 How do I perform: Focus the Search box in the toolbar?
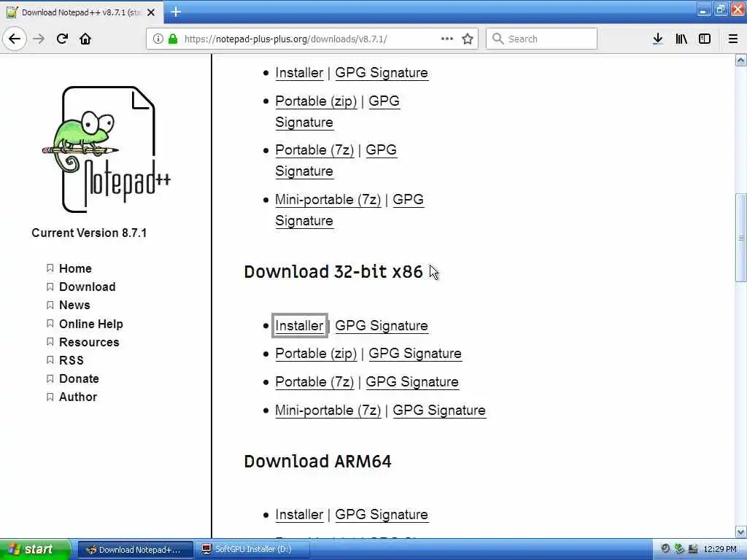pyautogui.click(x=541, y=39)
